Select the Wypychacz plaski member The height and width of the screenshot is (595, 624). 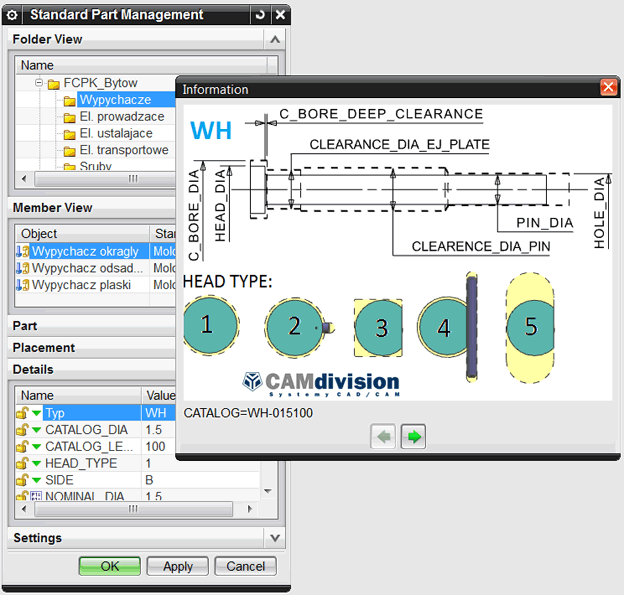[x=81, y=285]
